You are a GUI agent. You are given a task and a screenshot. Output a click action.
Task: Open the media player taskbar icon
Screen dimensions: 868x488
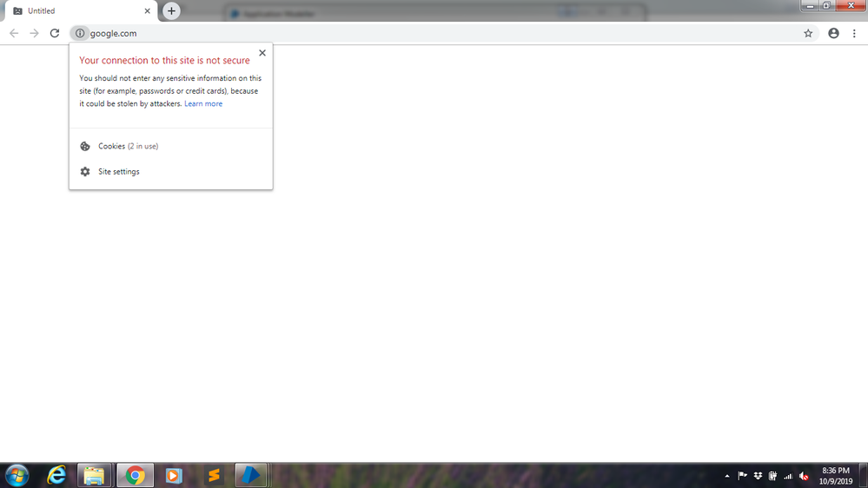(x=174, y=475)
